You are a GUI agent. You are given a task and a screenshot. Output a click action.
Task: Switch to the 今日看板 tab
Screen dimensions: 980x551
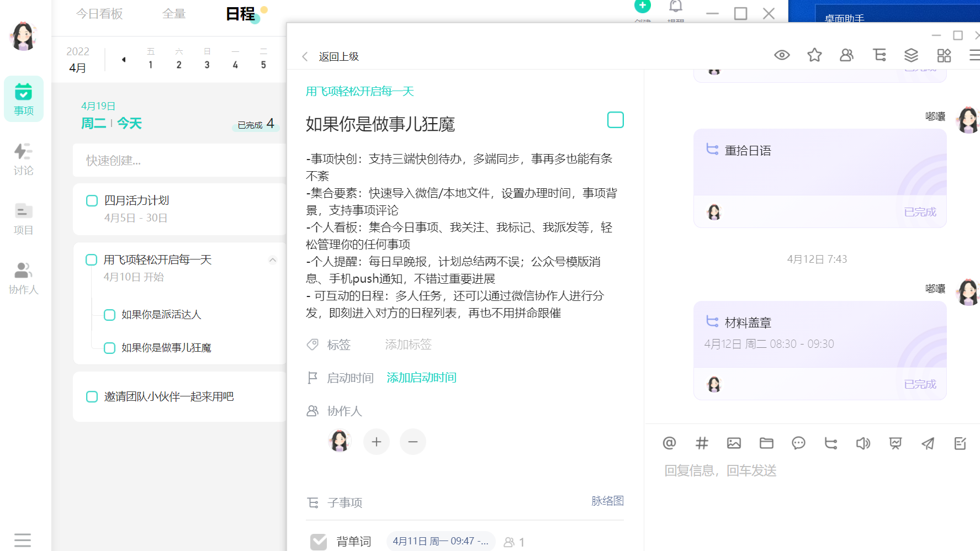(x=99, y=13)
